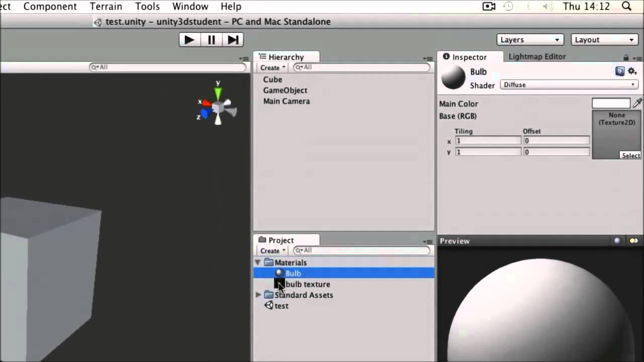
Task: Click the green Y axis gizmo cone
Action: [x=218, y=94]
